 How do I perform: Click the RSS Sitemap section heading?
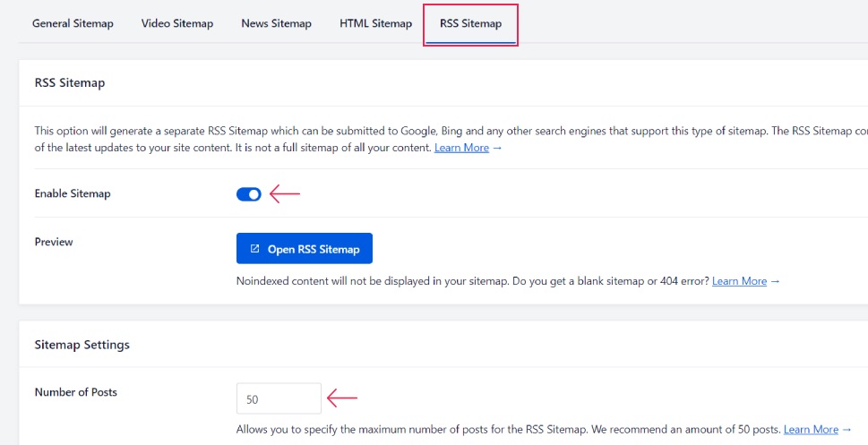tap(70, 83)
